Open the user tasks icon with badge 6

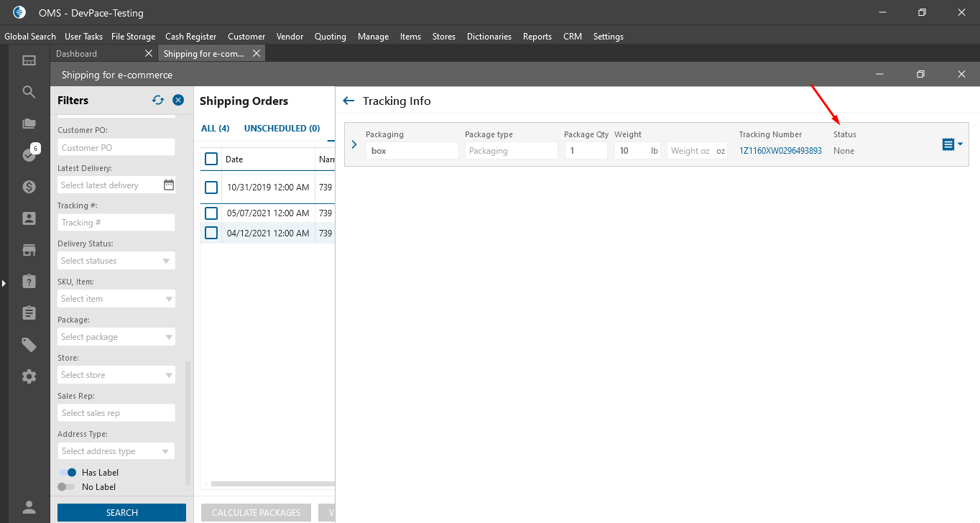click(29, 154)
